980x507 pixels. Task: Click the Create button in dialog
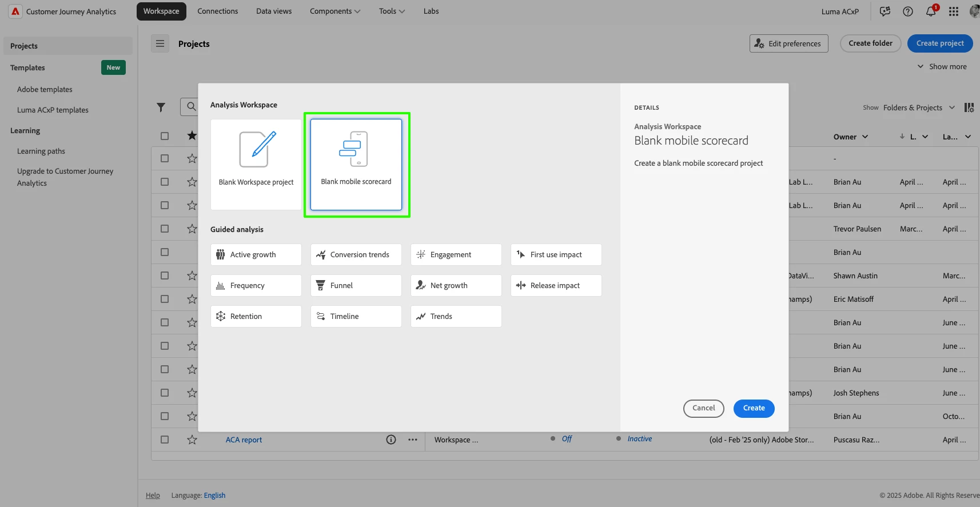(x=754, y=408)
